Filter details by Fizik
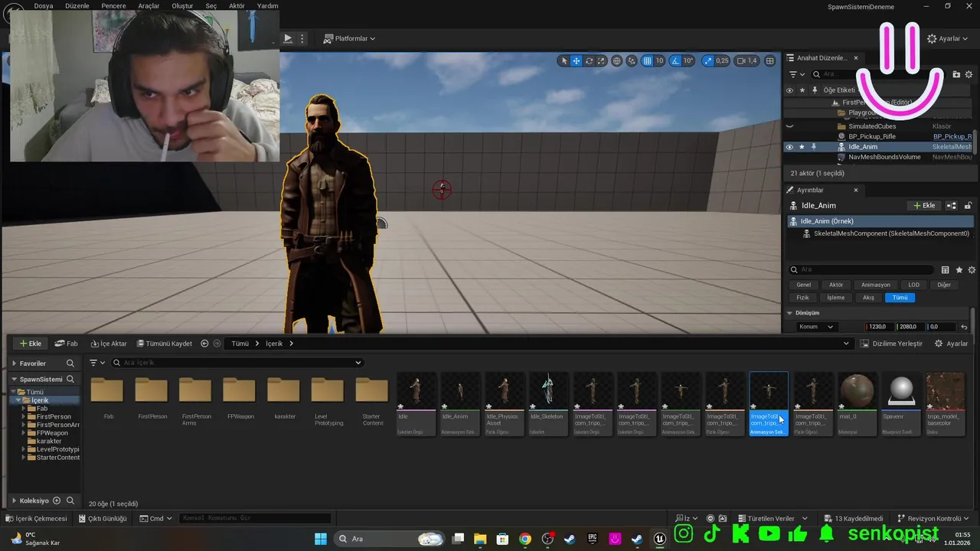980x551 pixels. [x=802, y=298]
